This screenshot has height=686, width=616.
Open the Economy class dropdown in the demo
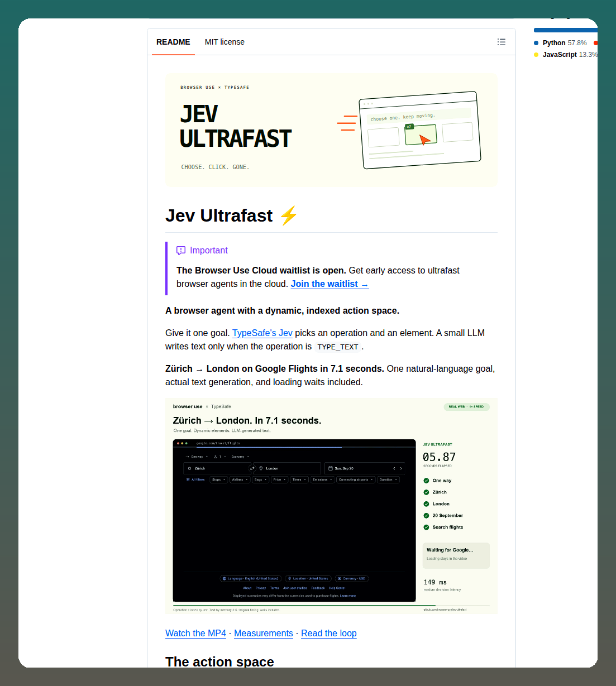coord(241,457)
